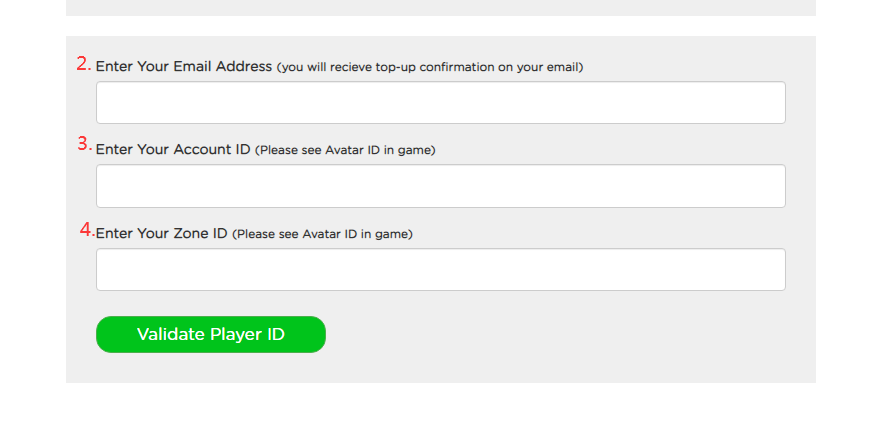This screenshot has width=879, height=435.
Task: Click the email address input field
Action: [441, 103]
